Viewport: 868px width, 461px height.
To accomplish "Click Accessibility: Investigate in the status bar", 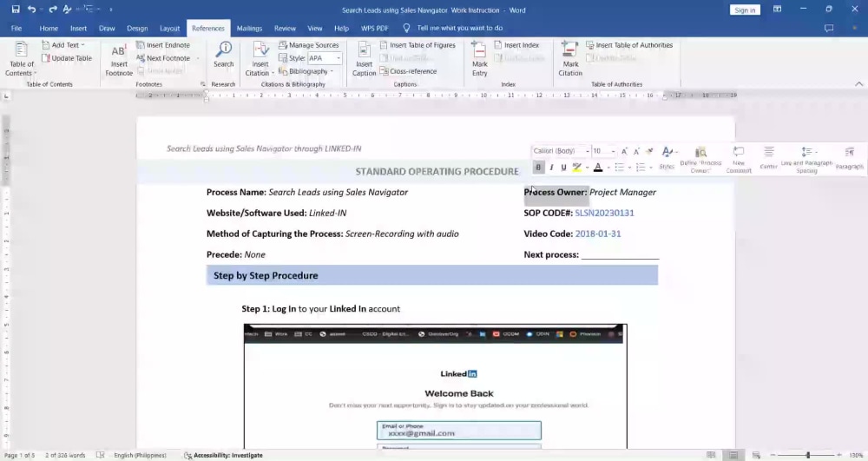I will (x=223, y=455).
